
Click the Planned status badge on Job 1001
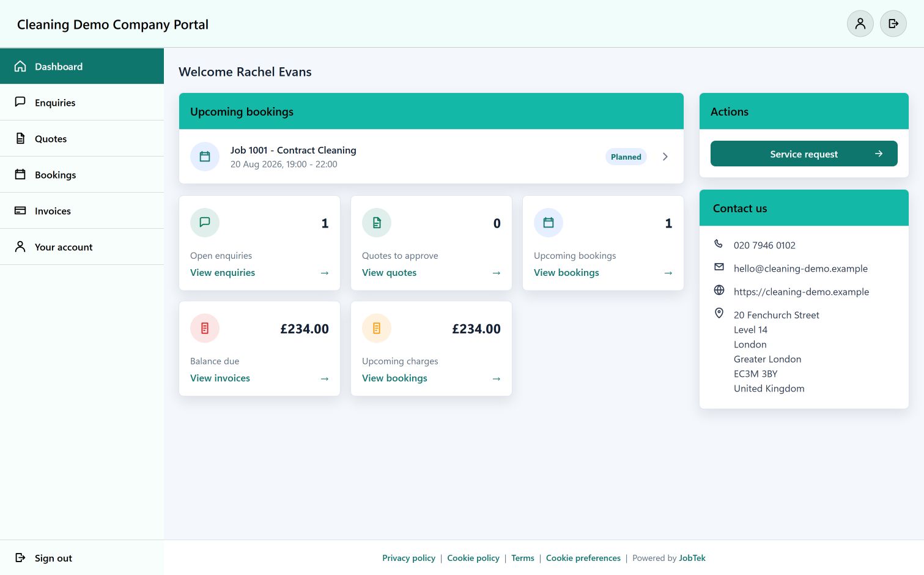coord(626,157)
